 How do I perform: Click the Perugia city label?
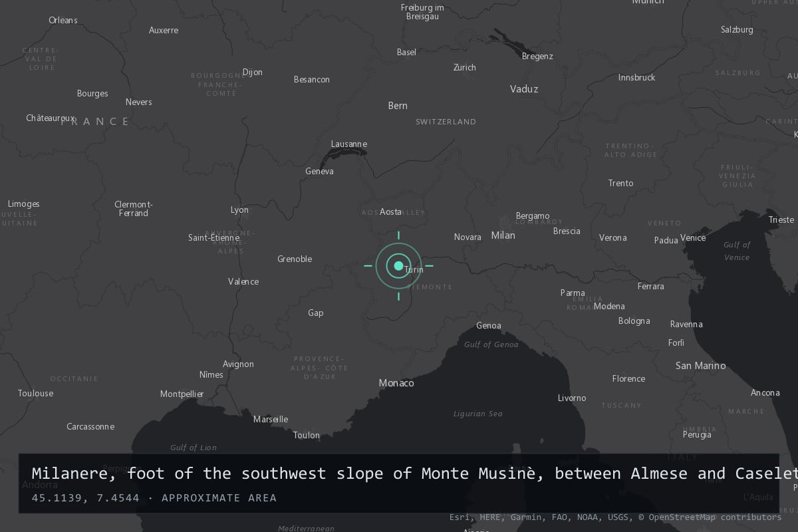click(x=697, y=435)
